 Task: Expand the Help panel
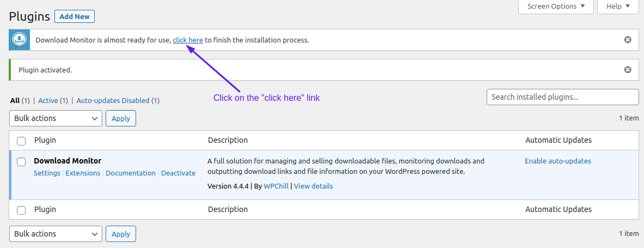coord(618,7)
